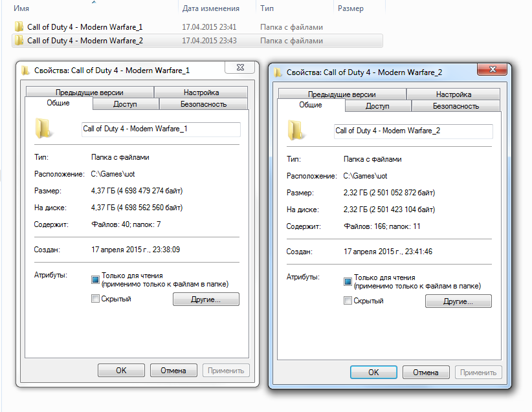Open 'Безопасность' tab in Modern Warfare_2 window

click(456, 106)
